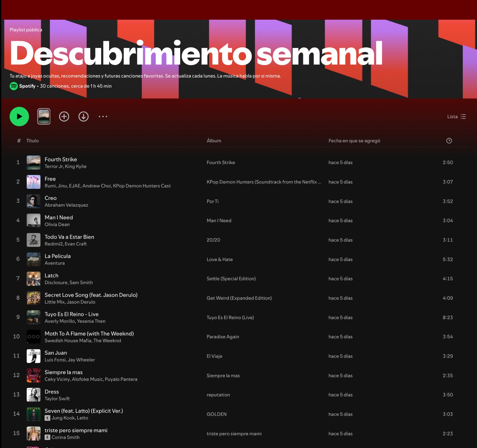Click the playlist preview cover beside Play
This screenshot has height=448, width=477.
(x=44, y=117)
